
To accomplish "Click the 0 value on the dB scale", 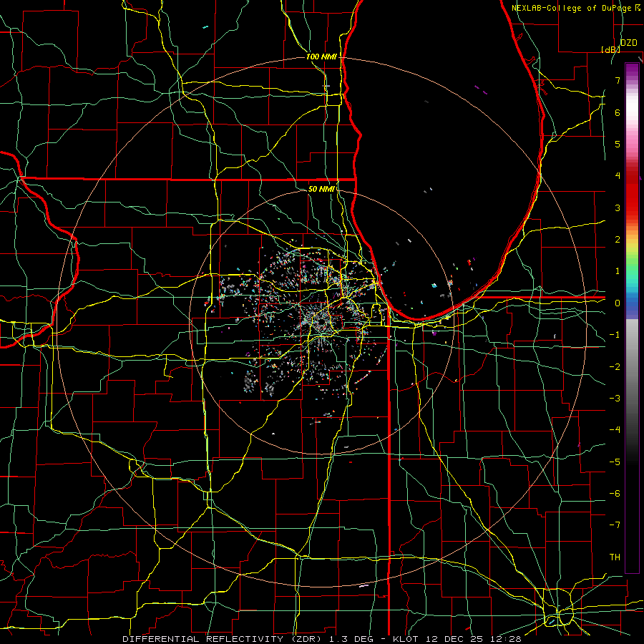I will [x=618, y=303].
